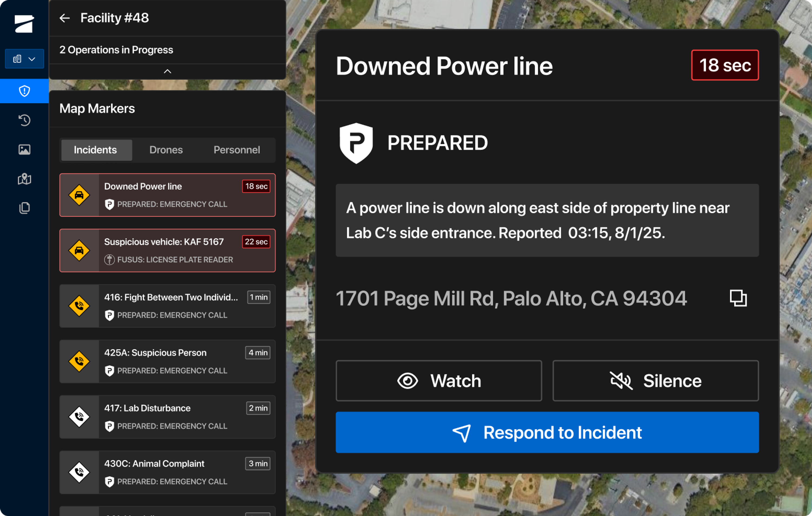This screenshot has width=812, height=516.
Task: Click the 18 sec timer in detail panel header
Action: 725,66
